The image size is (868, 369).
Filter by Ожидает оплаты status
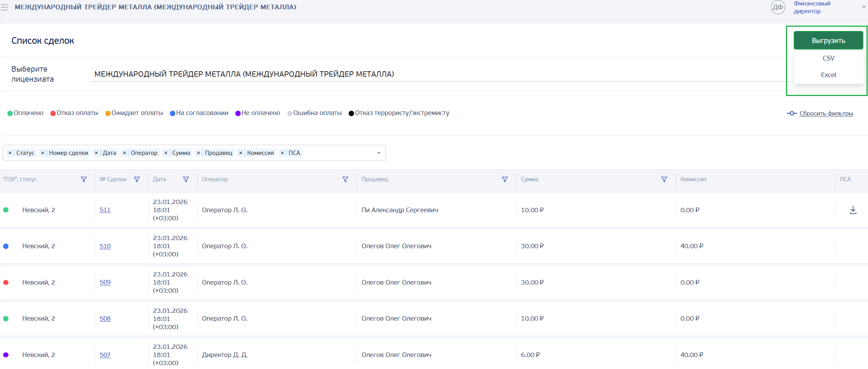(134, 113)
